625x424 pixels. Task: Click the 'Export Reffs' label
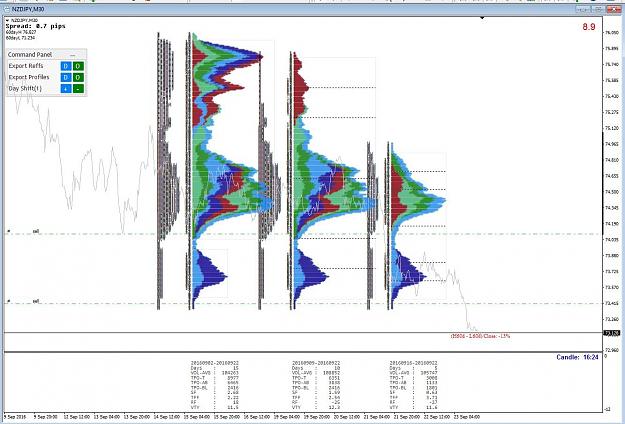point(26,66)
